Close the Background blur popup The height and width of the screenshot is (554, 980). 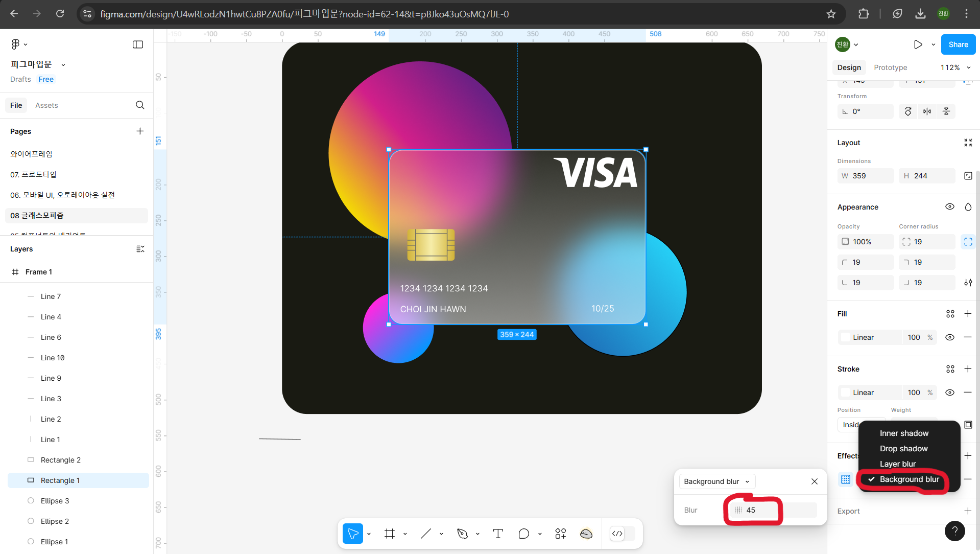coord(815,481)
